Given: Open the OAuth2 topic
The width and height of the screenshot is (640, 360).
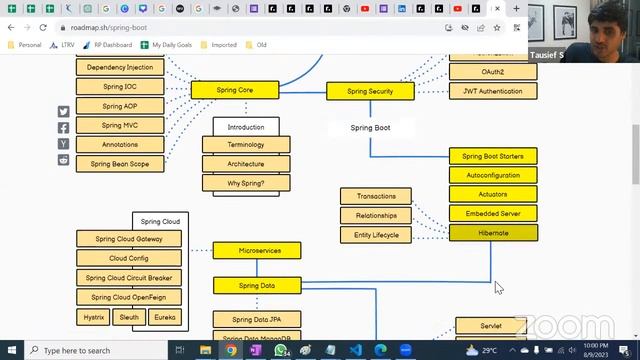Looking at the screenshot, I should [493, 72].
